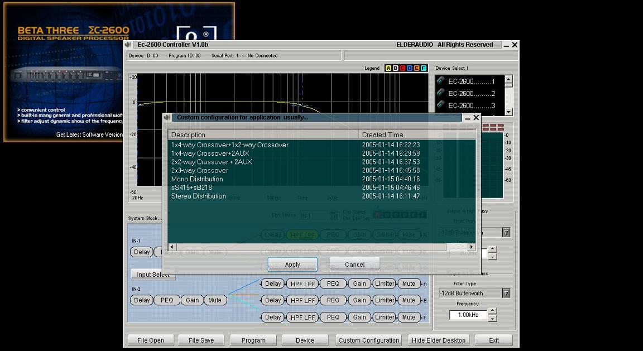Select "Stereo Distribution" configuration row
The height and width of the screenshot is (351, 644).
(x=321, y=196)
